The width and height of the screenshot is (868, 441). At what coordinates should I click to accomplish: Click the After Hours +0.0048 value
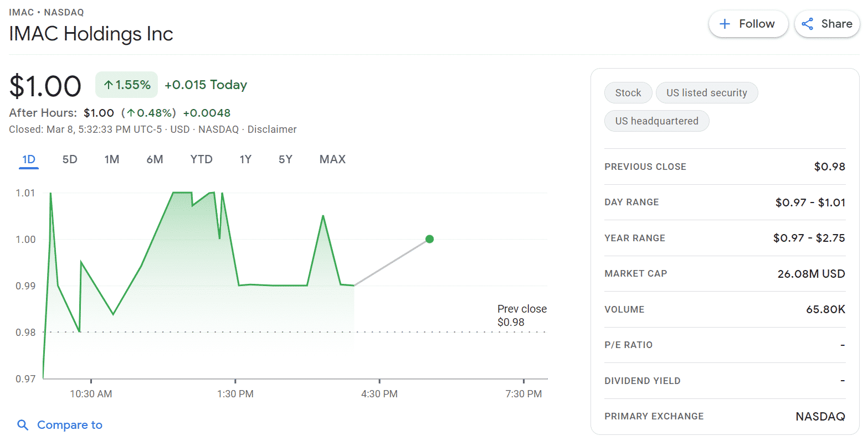(x=207, y=113)
